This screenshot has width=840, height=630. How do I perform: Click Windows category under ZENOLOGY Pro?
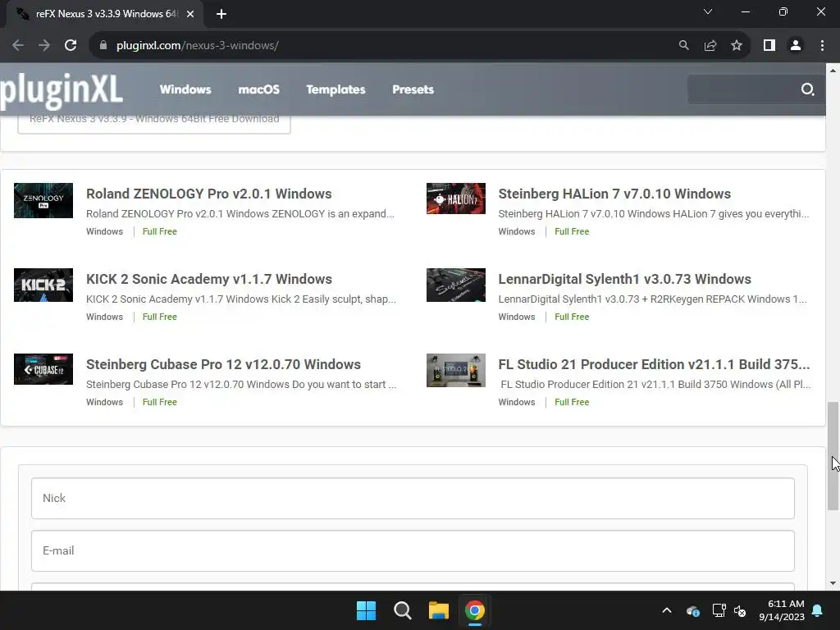click(x=104, y=231)
